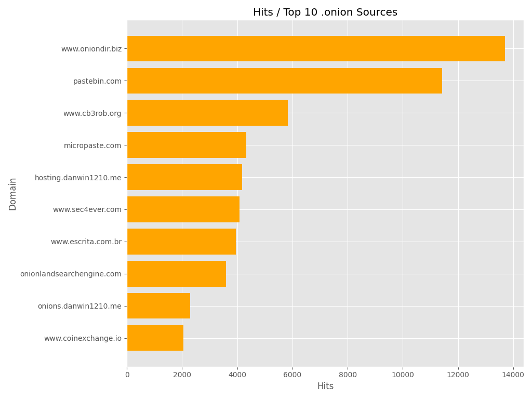Click the onionlandsearchengine.com bar
This screenshot has height=399, width=532.
tap(177, 274)
